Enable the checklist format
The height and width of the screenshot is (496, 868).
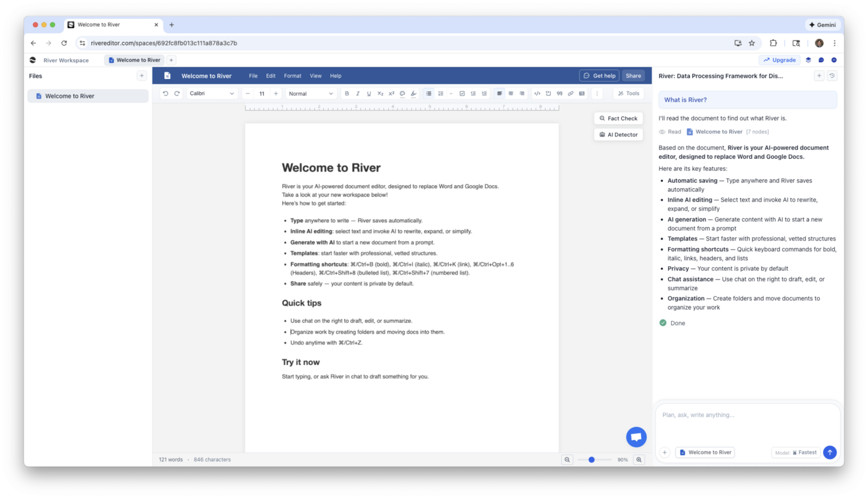(462, 93)
